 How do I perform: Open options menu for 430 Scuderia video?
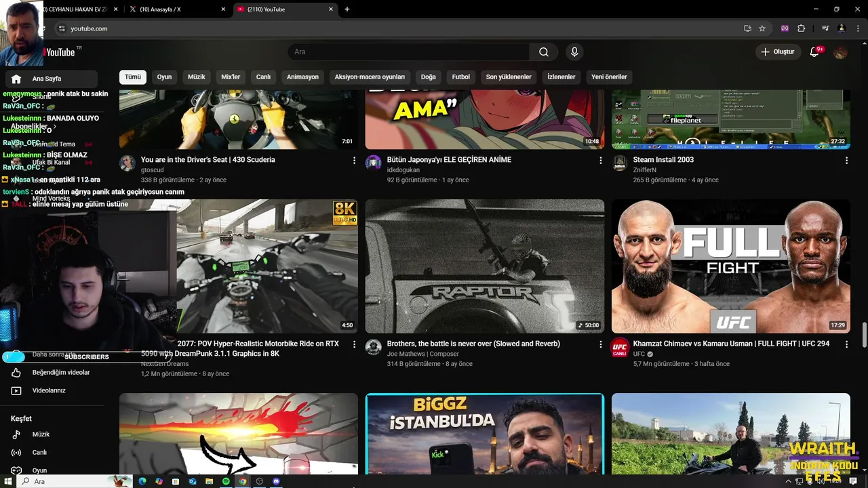click(x=354, y=161)
